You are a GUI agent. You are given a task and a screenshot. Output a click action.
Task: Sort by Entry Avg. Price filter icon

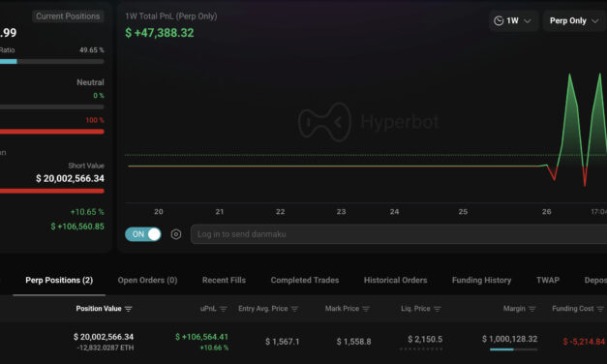tap(294, 309)
